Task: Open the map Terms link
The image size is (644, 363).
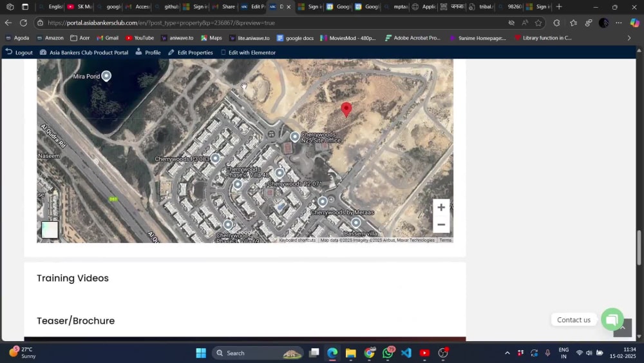Action: click(x=445, y=240)
